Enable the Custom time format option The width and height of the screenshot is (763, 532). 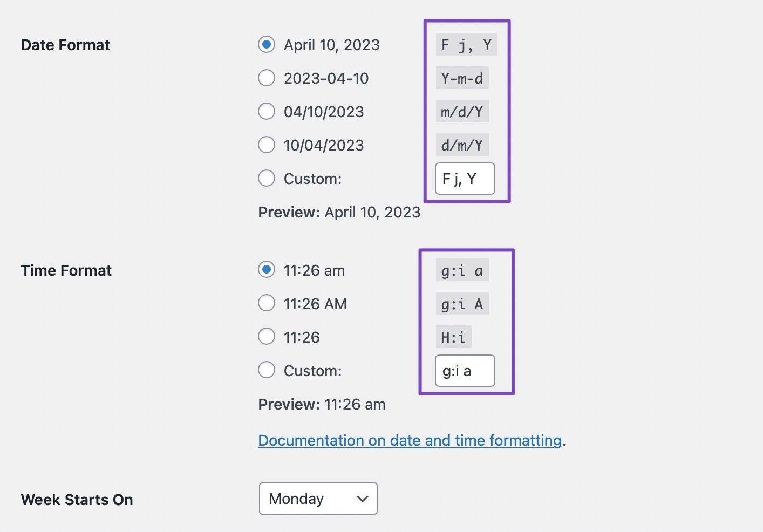coord(267,370)
